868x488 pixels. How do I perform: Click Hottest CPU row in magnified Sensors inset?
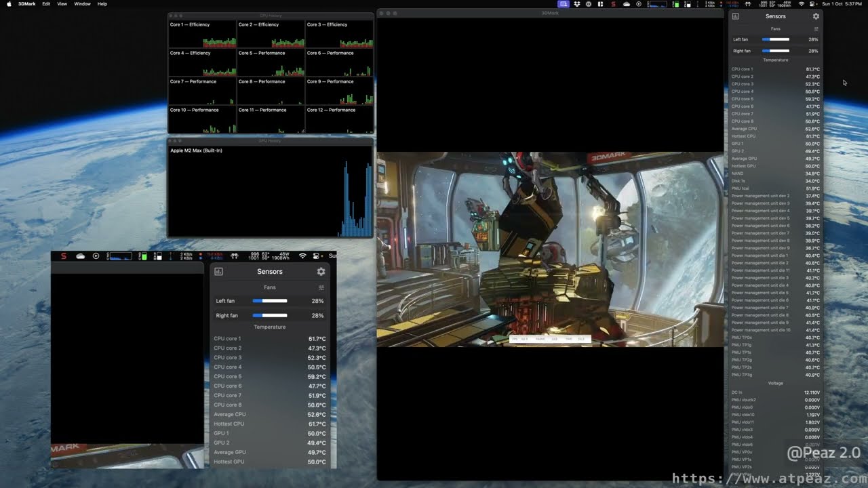point(270,424)
